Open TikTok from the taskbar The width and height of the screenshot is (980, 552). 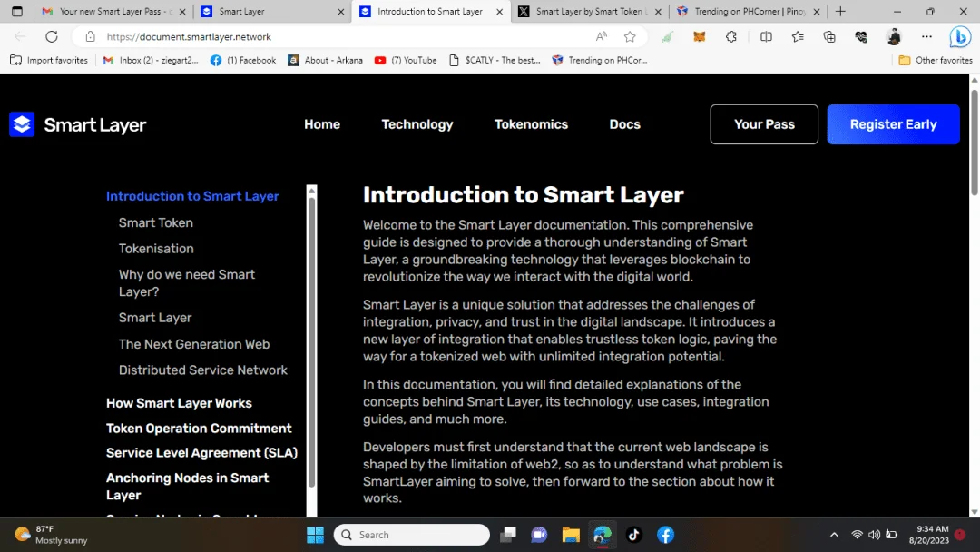tap(633, 535)
